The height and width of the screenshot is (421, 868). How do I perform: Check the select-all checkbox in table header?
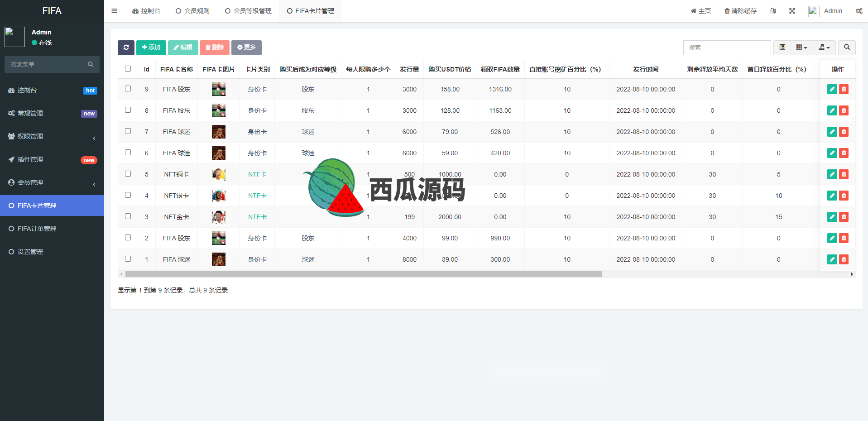[128, 69]
